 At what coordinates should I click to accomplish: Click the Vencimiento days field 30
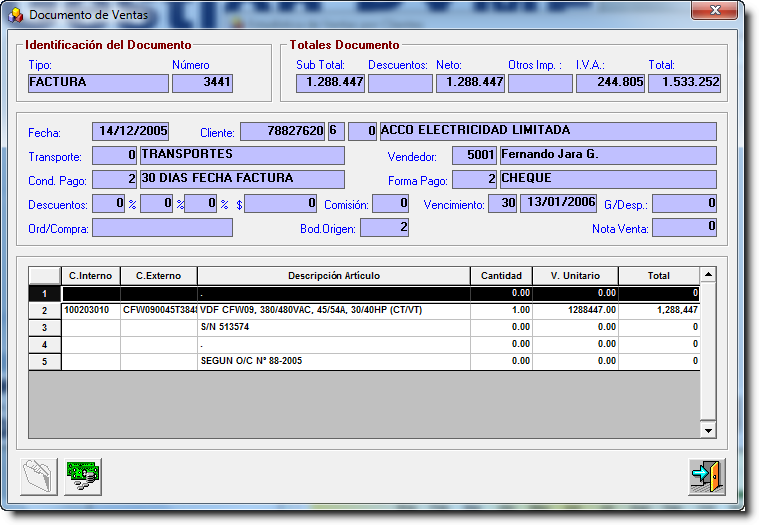502,204
